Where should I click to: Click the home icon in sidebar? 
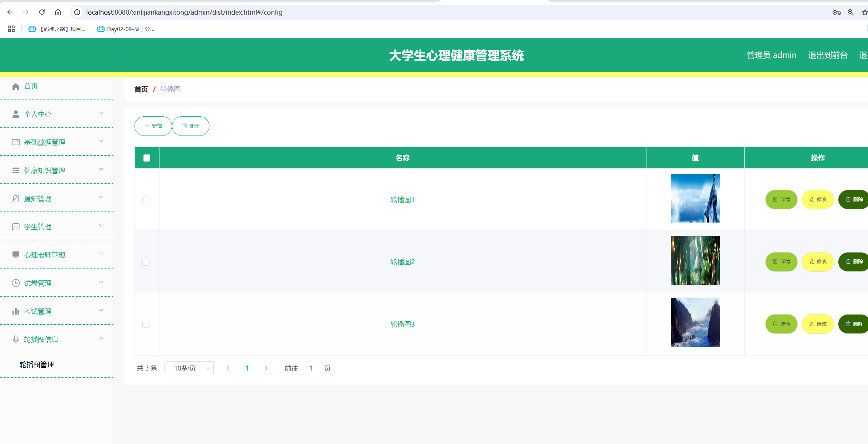tap(16, 86)
